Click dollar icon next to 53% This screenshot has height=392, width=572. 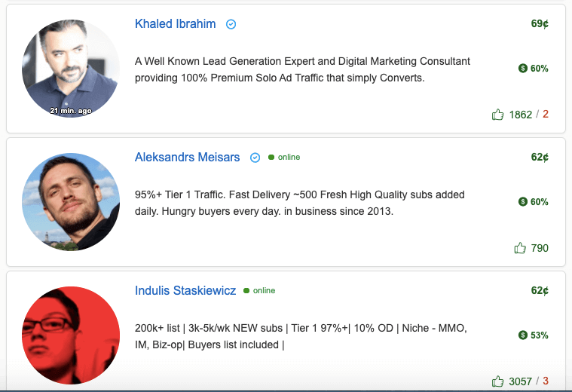tap(523, 335)
